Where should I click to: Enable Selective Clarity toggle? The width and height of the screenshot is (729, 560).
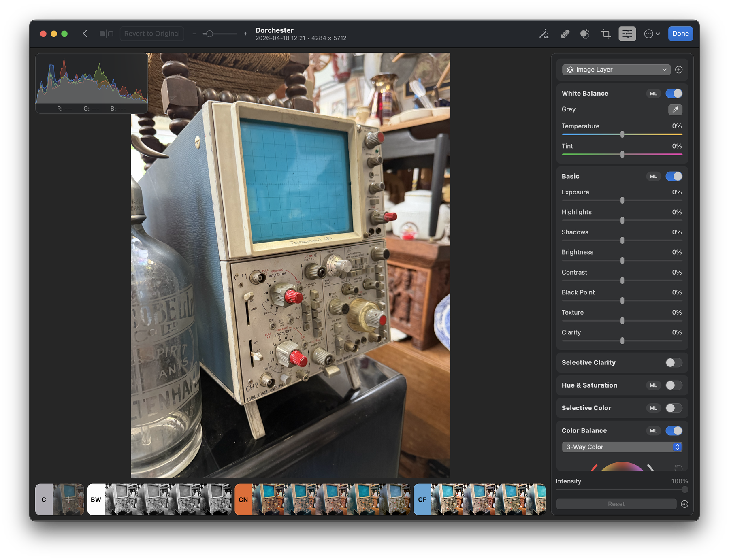point(674,363)
